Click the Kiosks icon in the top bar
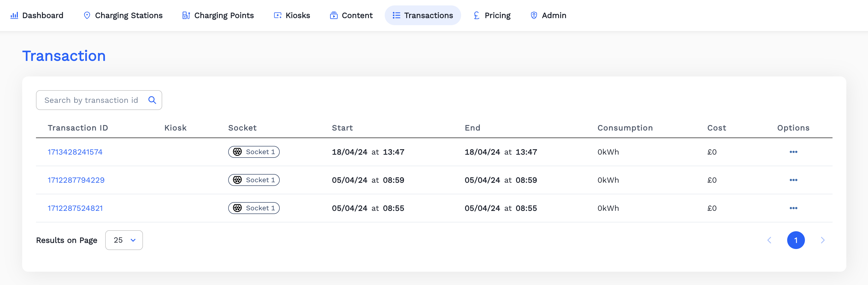The image size is (868, 285). 277,15
